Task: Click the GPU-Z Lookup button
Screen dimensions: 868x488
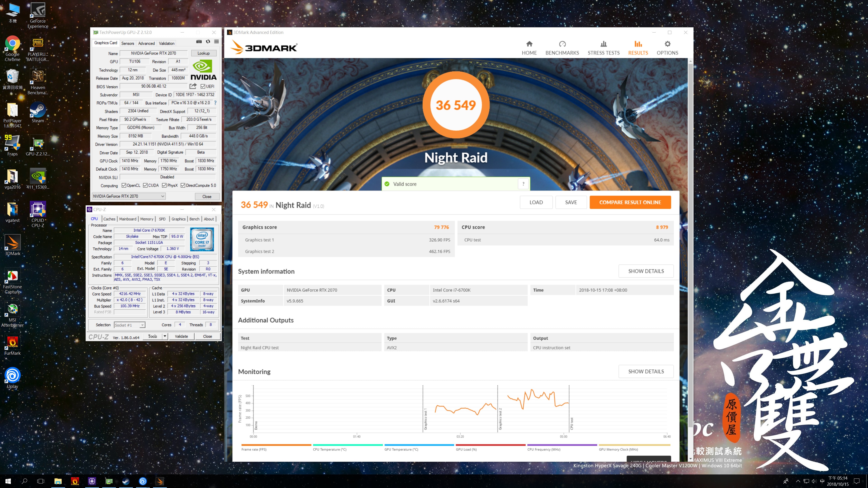Action: 203,53
